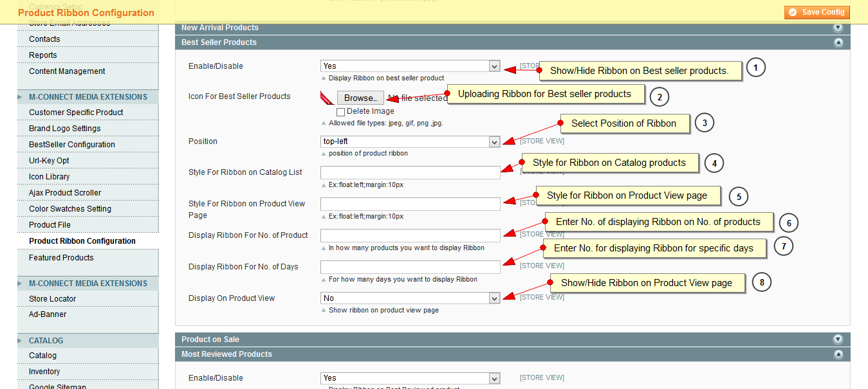Open BestSeller Configuration in sidebar
Image resolution: width=868 pixels, height=389 pixels.
tap(72, 145)
